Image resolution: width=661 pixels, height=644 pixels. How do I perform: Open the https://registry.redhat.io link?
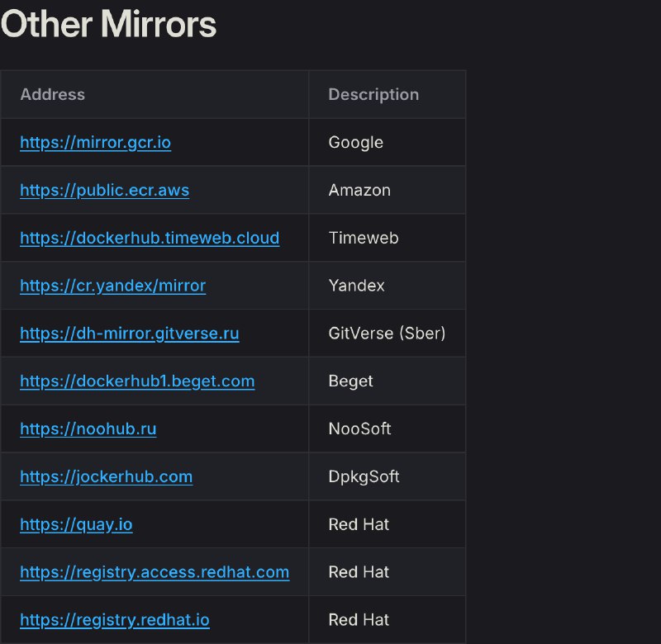tap(114, 620)
